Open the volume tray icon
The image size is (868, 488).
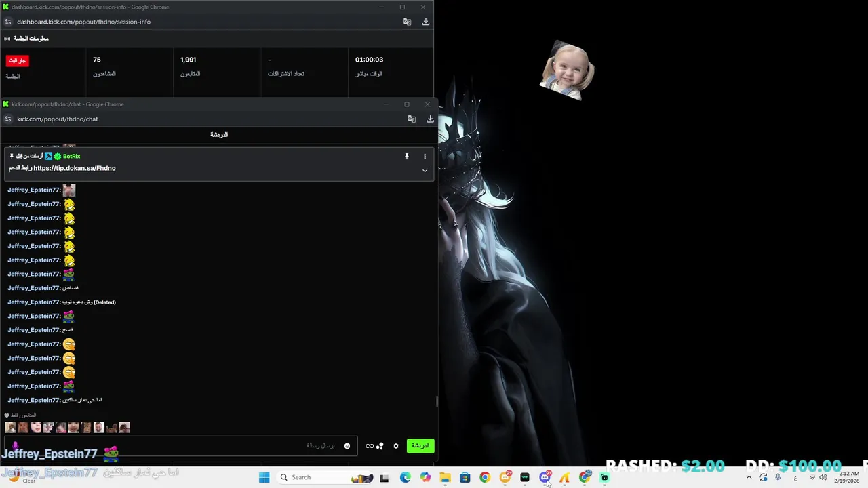(x=823, y=477)
